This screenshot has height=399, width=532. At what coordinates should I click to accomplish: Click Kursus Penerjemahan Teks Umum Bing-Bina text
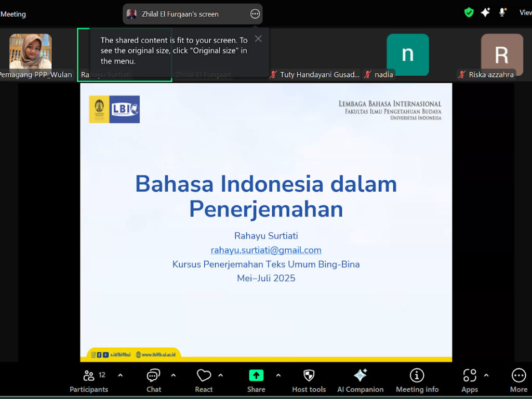[266, 264]
